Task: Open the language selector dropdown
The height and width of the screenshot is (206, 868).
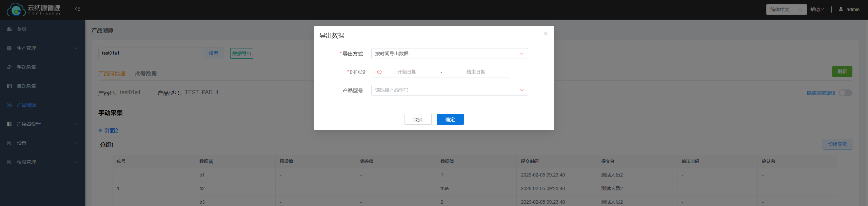Action: (786, 9)
